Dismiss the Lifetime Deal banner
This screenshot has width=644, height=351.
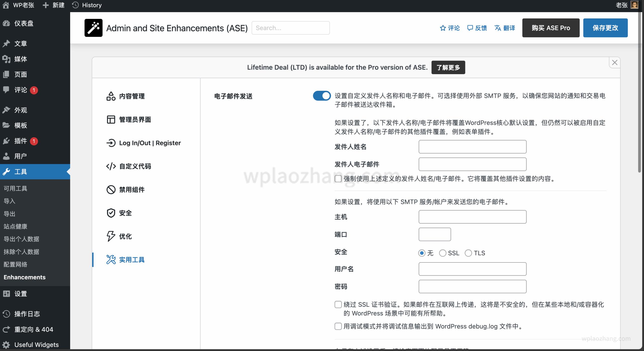tap(614, 63)
